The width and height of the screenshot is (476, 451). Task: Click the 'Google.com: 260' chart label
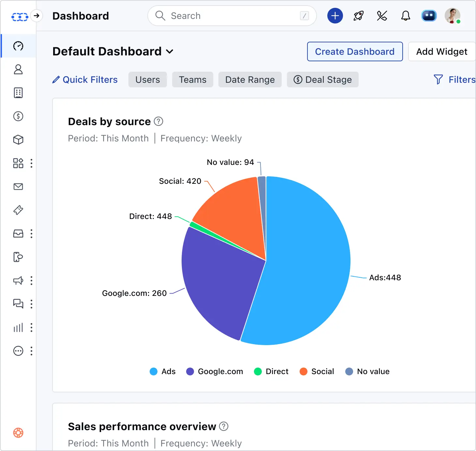(x=134, y=293)
